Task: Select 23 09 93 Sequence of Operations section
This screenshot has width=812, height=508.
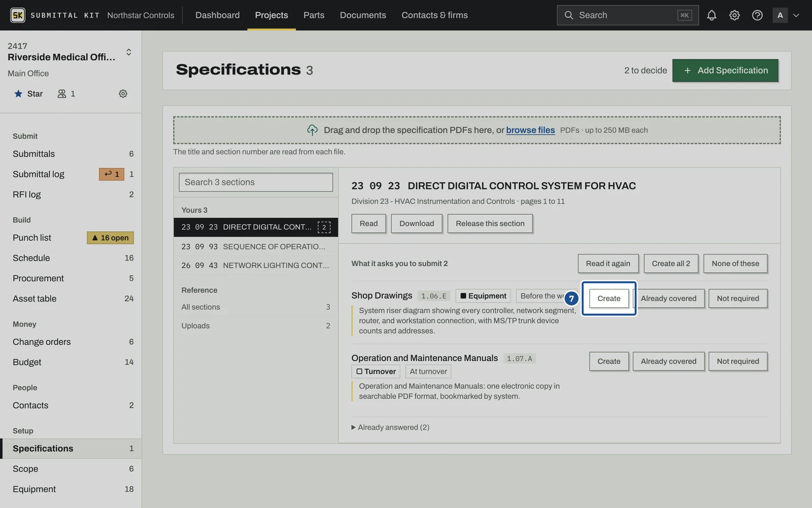Action: [x=256, y=247]
